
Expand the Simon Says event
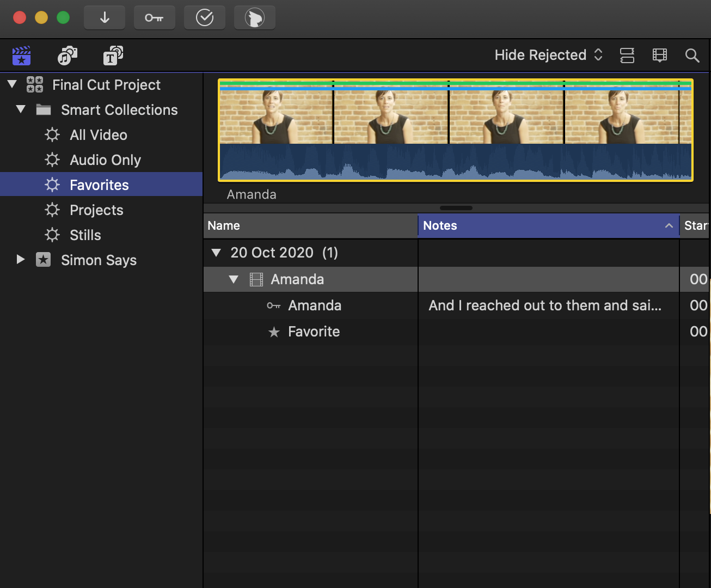21,260
